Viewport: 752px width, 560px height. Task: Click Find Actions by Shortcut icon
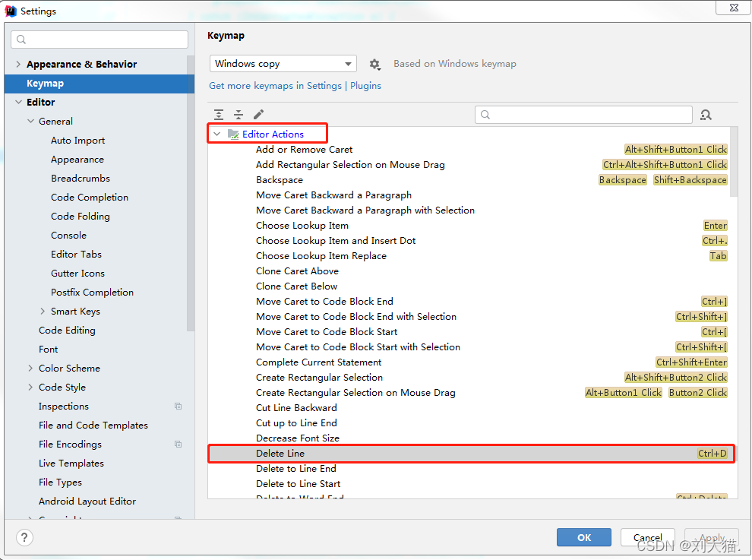[706, 115]
